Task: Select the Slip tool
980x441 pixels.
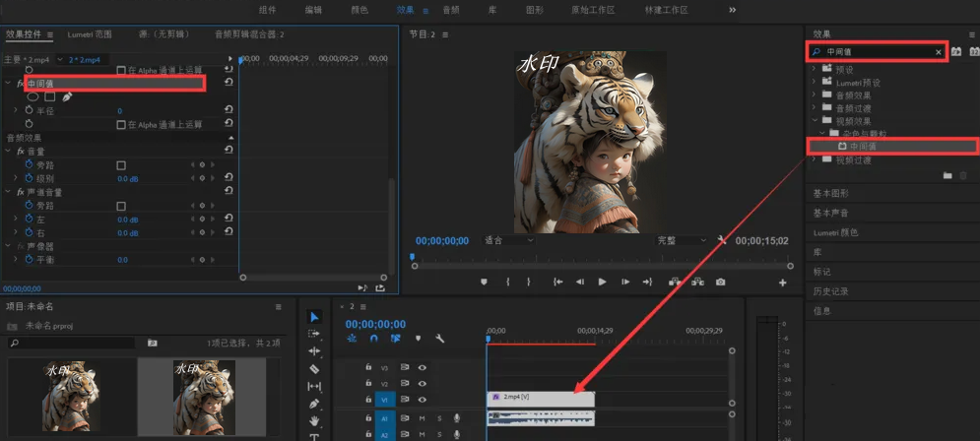Action: [x=314, y=387]
